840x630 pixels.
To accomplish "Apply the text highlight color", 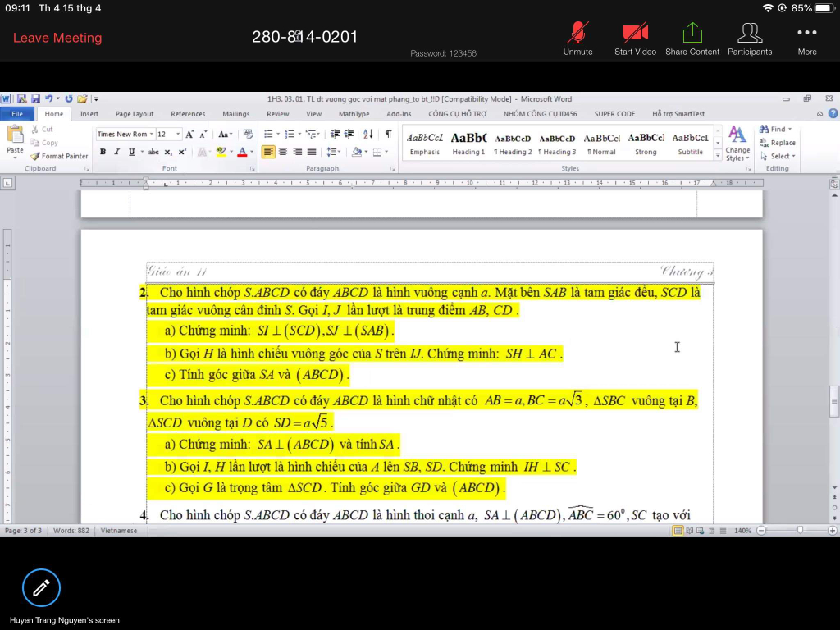I will click(221, 152).
